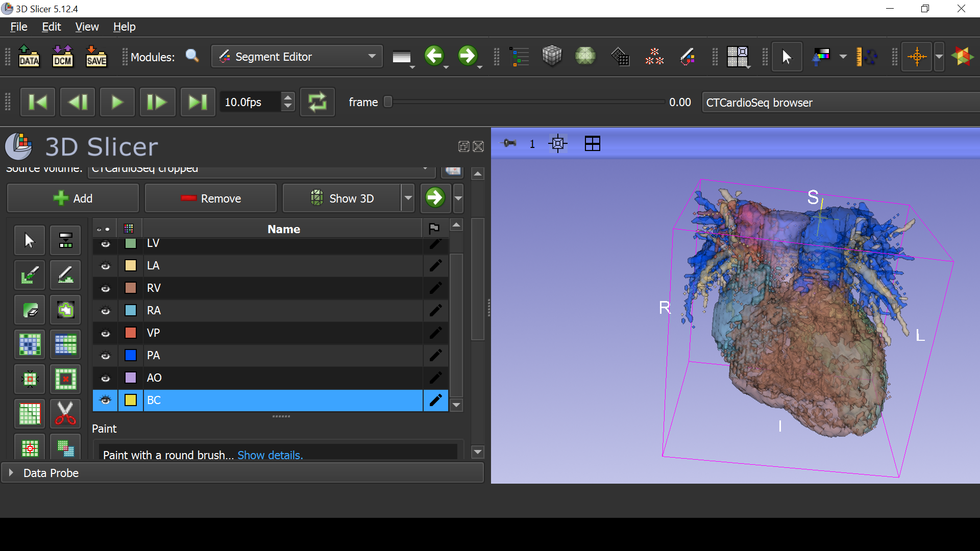Open the Segment Editor module dropdown
The width and height of the screenshot is (980, 551).
pyautogui.click(x=297, y=56)
